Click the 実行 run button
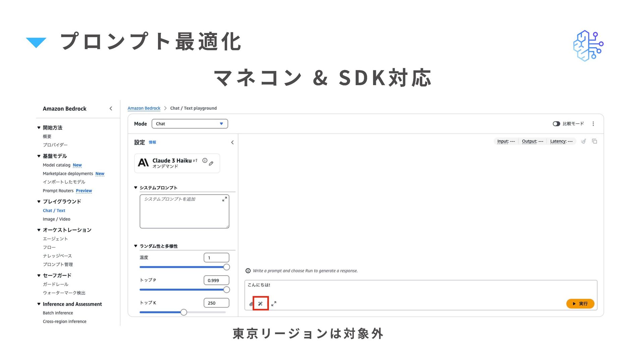 click(580, 304)
